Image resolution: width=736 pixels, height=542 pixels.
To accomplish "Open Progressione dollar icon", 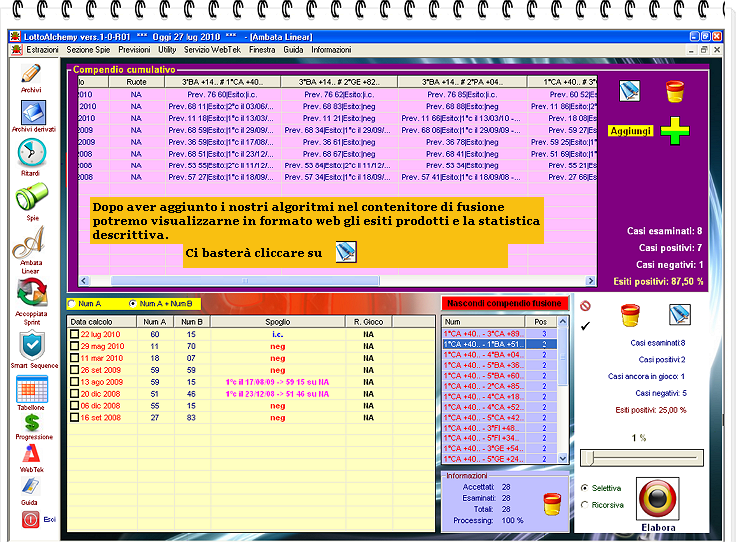I will (x=32, y=423).
